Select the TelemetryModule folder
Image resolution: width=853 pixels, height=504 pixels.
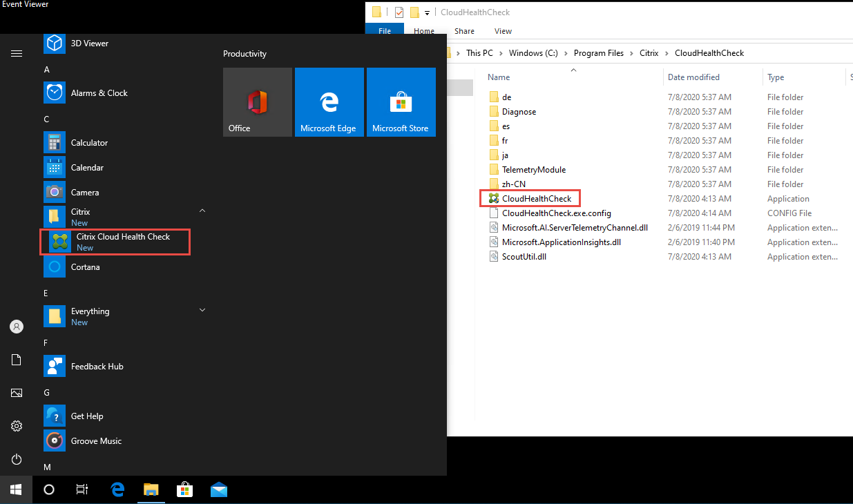coord(533,170)
